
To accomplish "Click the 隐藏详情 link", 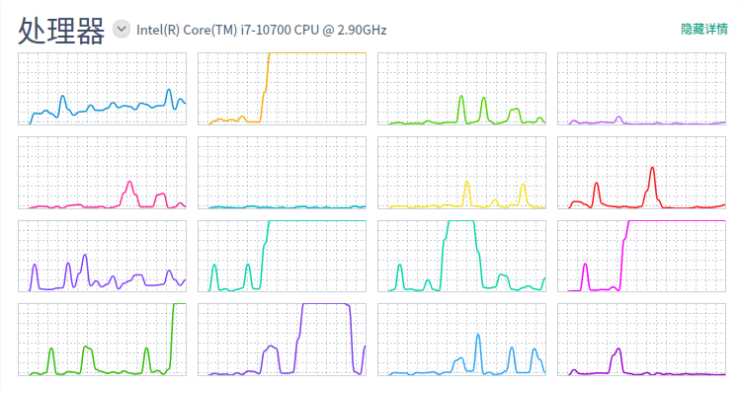I will click(x=704, y=30).
